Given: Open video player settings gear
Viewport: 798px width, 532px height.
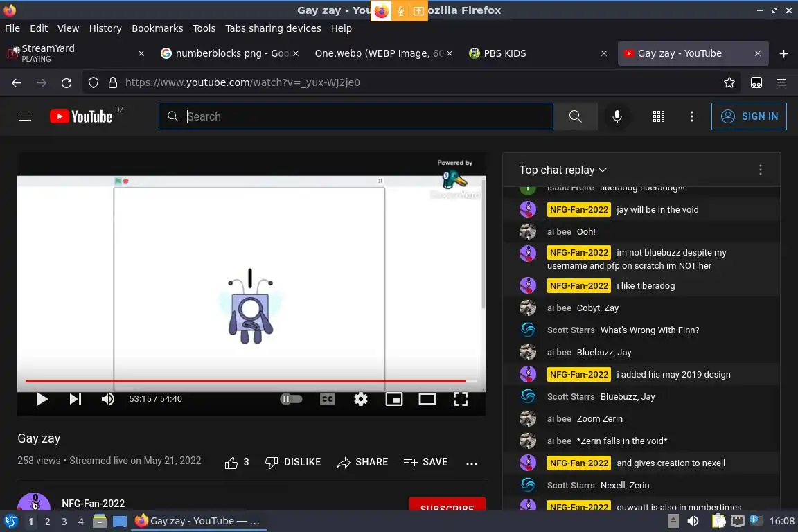Looking at the screenshot, I should point(360,399).
